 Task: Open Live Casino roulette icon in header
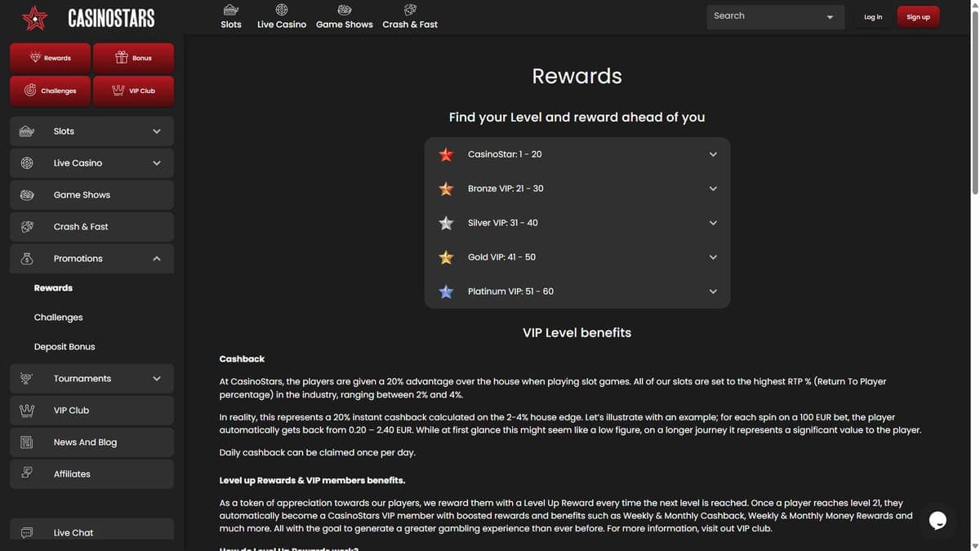pyautogui.click(x=282, y=10)
